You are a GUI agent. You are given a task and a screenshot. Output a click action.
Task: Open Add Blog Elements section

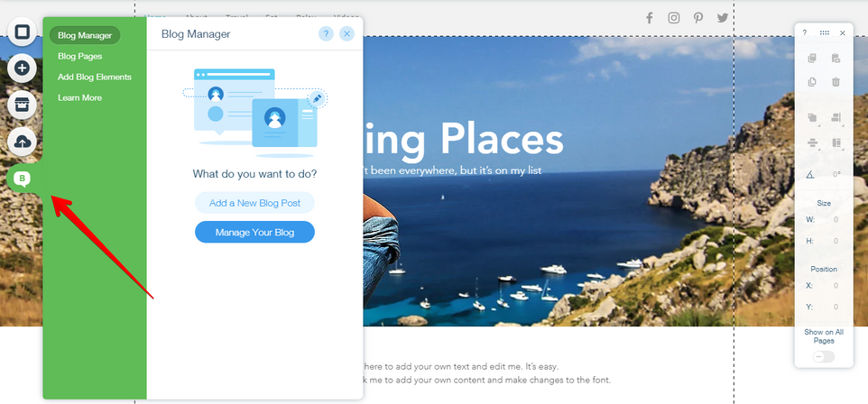[x=95, y=77]
